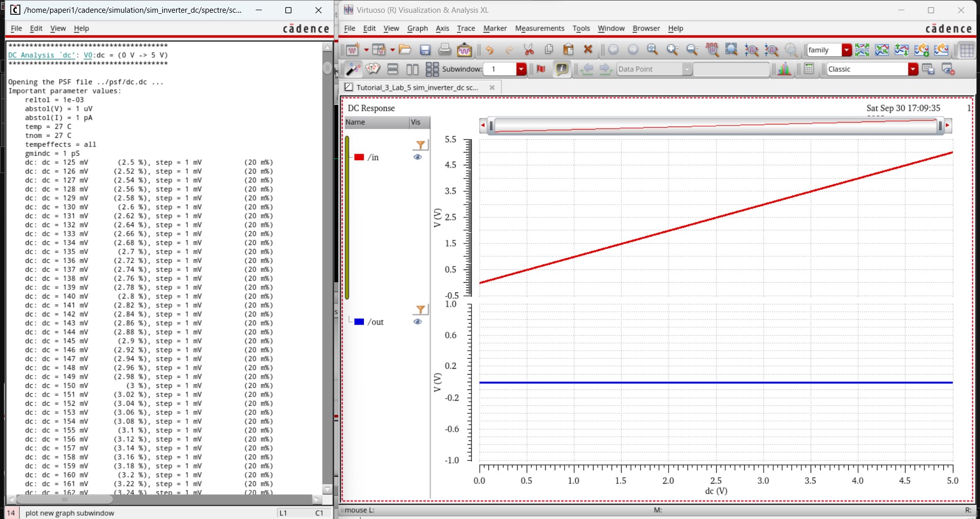Click the Vis column header
The width and height of the screenshot is (980, 519).
[420, 122]
